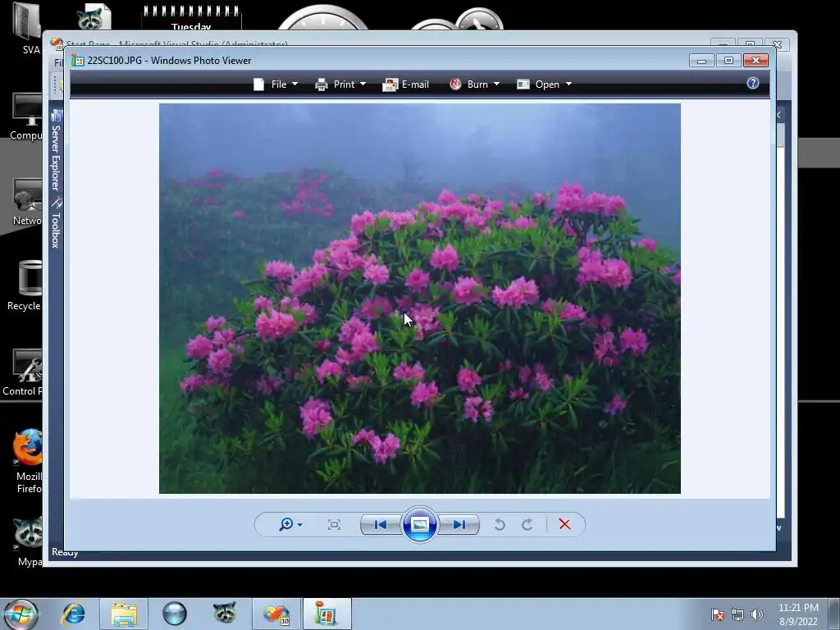Rotate the photo counterclockwise
The height and width of the screenshot is (630, 840).
(x=500, y=524)
